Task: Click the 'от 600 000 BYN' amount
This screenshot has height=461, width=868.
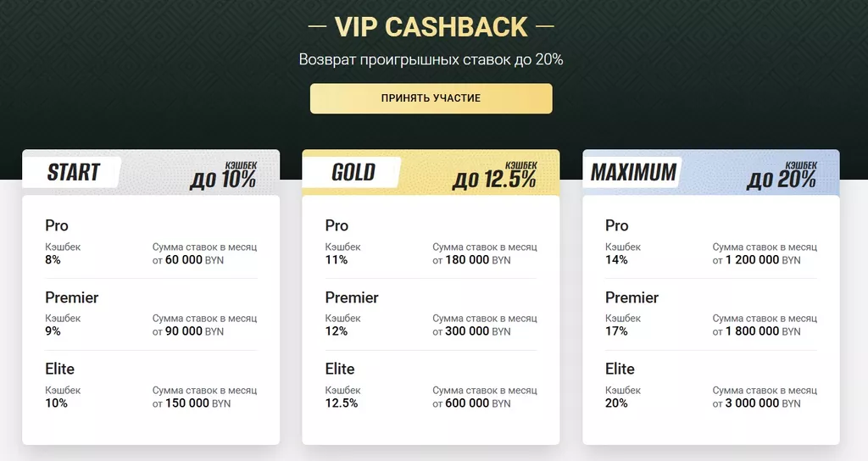Action: (x=471, y=403)
